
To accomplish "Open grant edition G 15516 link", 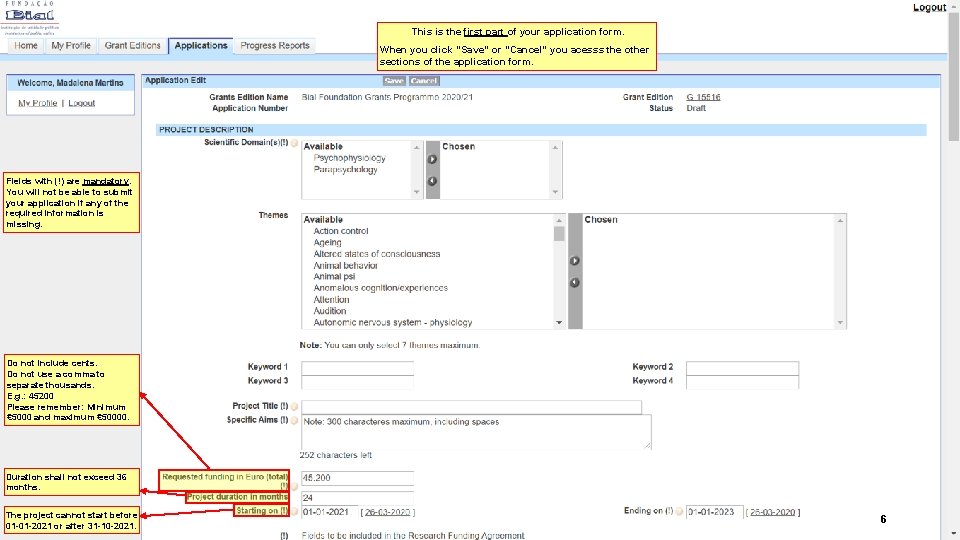I will [x=703, y=97].
